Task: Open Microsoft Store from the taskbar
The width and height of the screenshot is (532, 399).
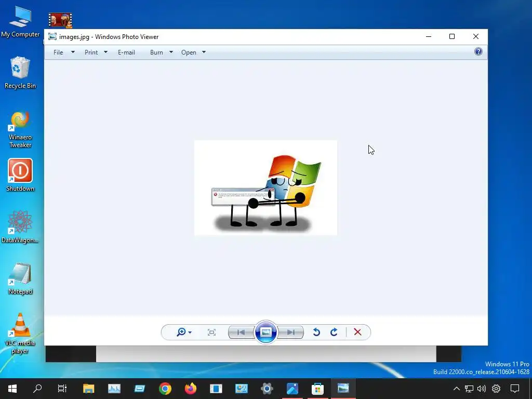Action: (x=317, y=389)
